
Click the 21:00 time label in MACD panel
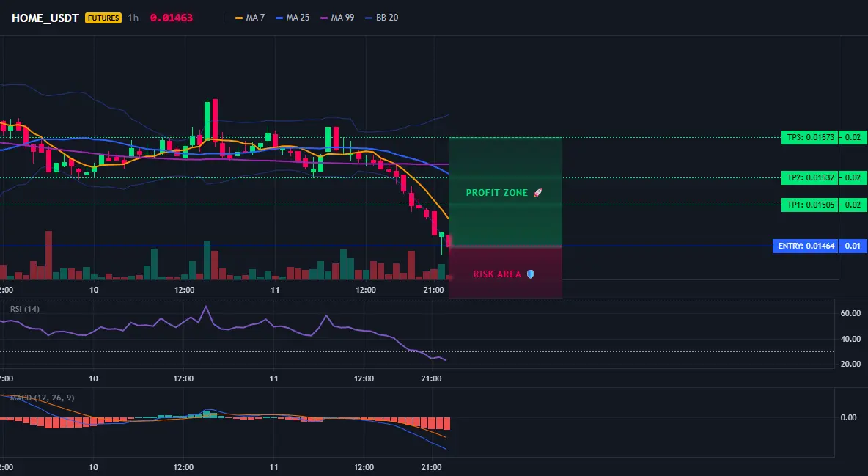431,467
